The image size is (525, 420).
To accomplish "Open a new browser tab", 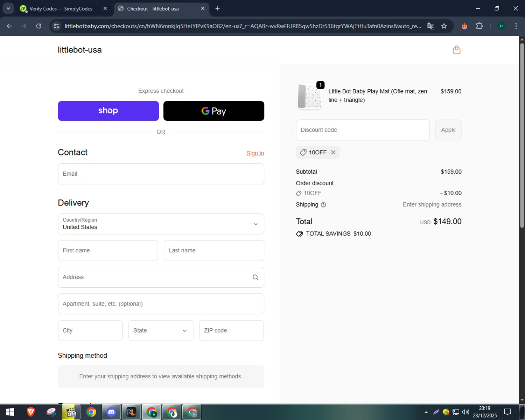I will click(217, 8).
